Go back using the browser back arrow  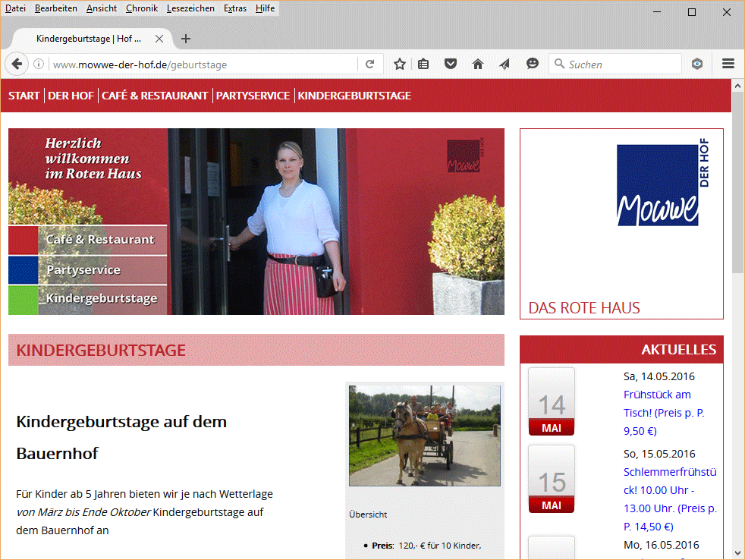[x=17, y=64]
